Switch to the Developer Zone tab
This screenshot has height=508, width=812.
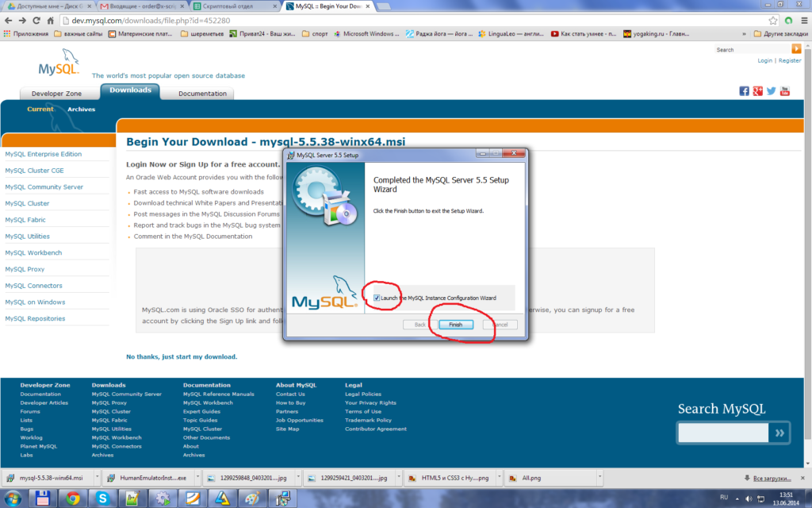point(56,94)
